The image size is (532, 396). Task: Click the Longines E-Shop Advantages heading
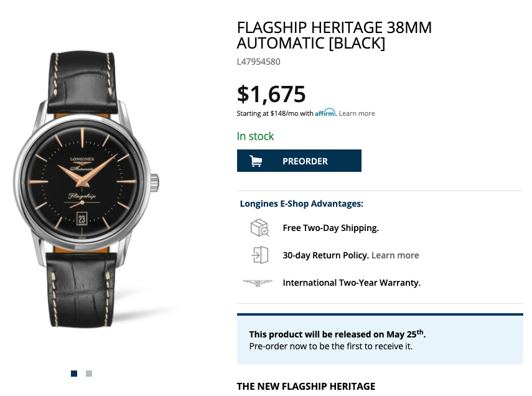coord(301,204)
